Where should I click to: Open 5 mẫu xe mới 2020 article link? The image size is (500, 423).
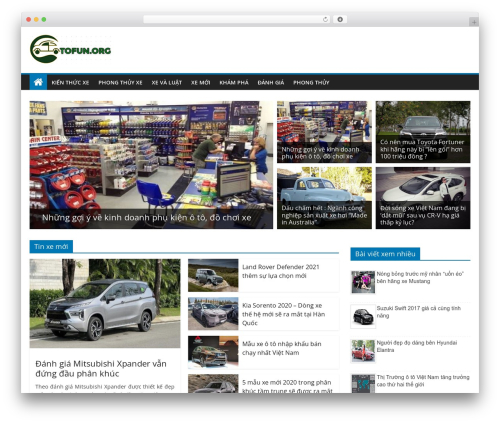[287, 386]
